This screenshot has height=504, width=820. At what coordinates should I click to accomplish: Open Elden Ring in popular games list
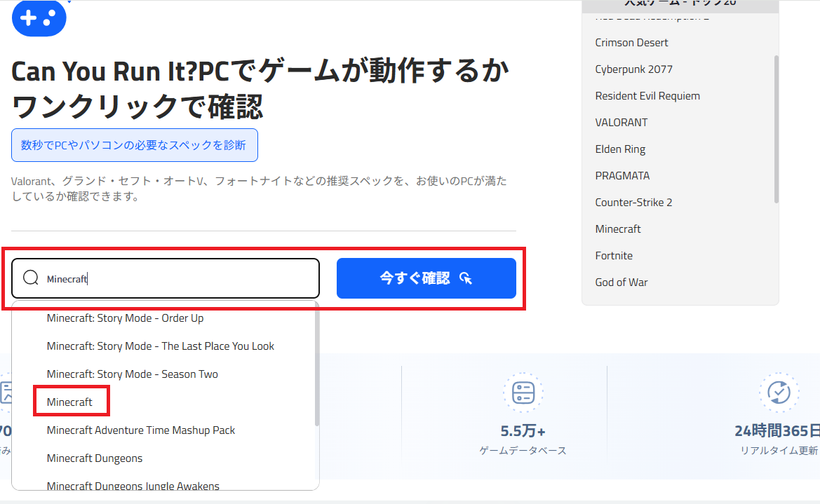620,149
